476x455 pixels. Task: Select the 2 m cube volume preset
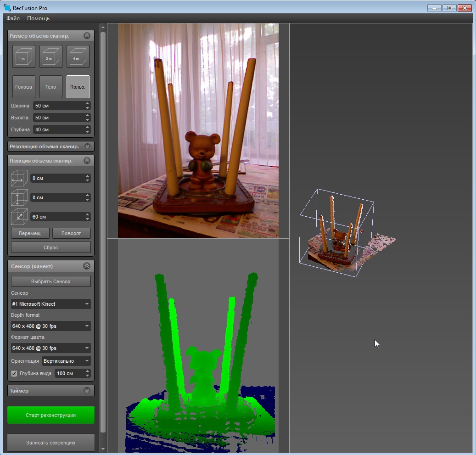click(50, 57)
